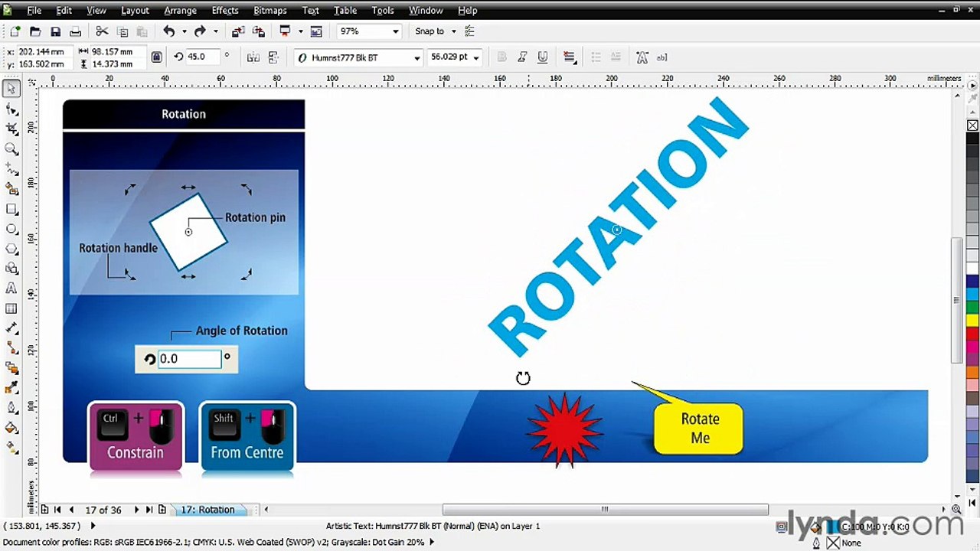Jump to the first page button
980x551 pixels.
58,510
